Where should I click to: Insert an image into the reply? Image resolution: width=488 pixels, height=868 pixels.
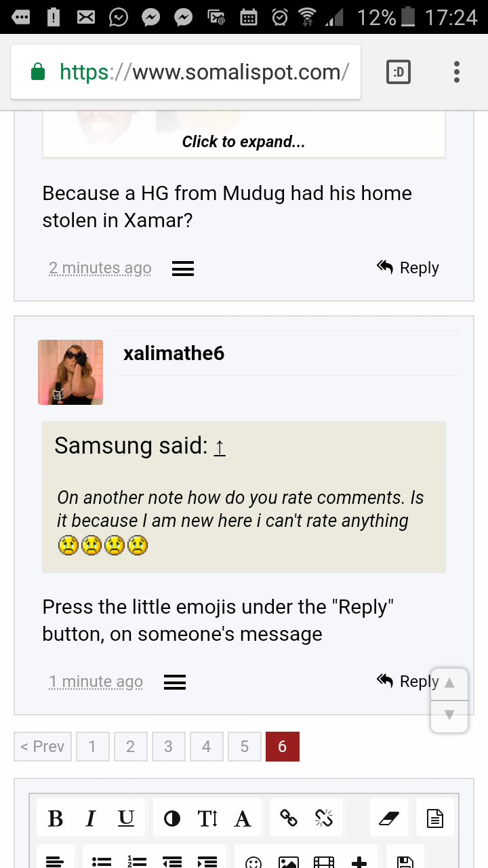(x=287, y=863)
